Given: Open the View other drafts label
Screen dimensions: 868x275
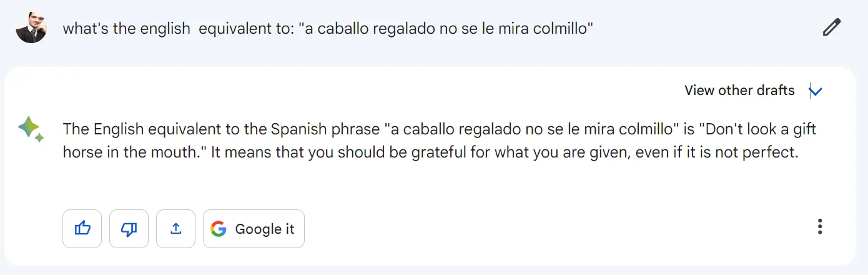Looking at the screenshot, I should [739, 91].
